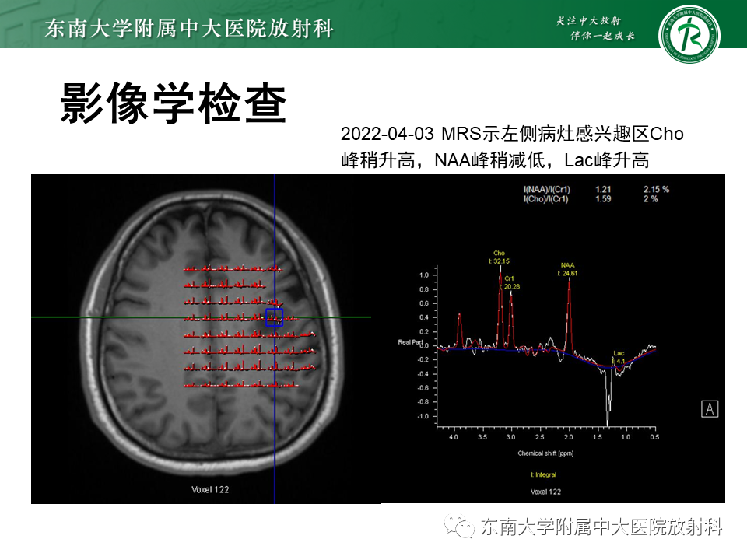The width and height of the screenshot is (747, 560).
Task: Click the 'Cho' peak label at 32.15
Action: point(499,257)
